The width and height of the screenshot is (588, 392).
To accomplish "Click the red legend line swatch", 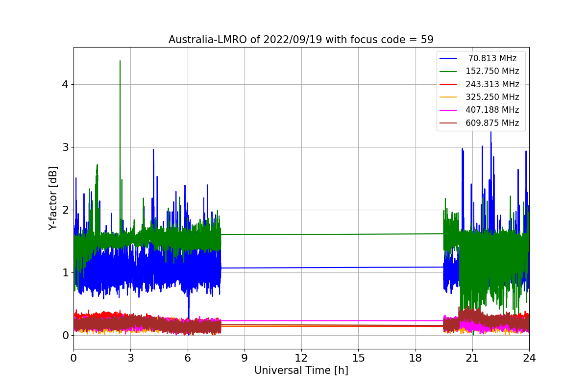I will 448,84.
